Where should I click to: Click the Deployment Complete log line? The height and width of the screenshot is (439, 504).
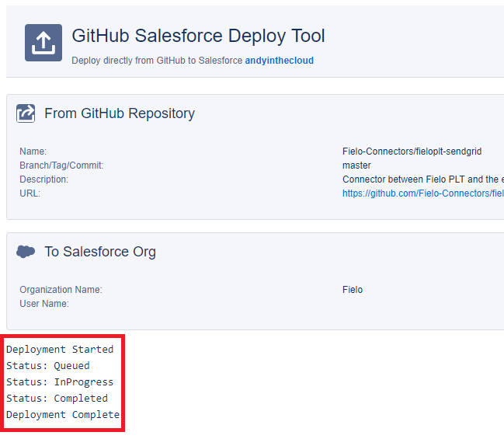pos(63,415)
